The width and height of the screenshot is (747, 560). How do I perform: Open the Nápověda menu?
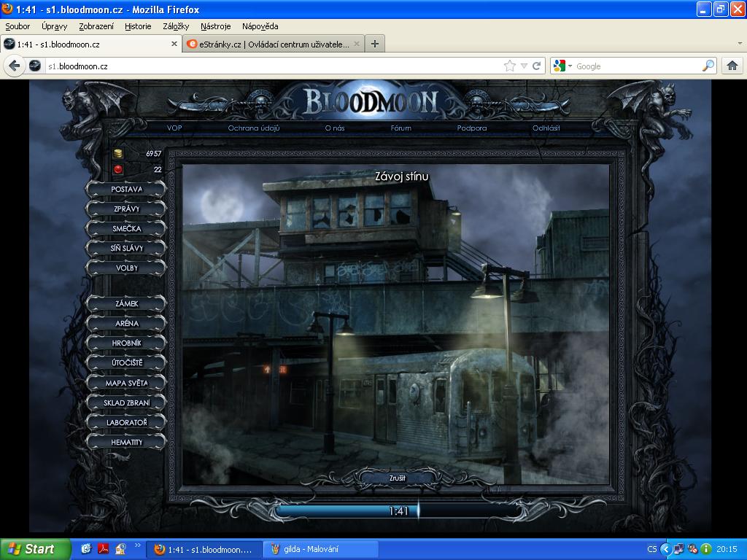(x=260, y=26)
